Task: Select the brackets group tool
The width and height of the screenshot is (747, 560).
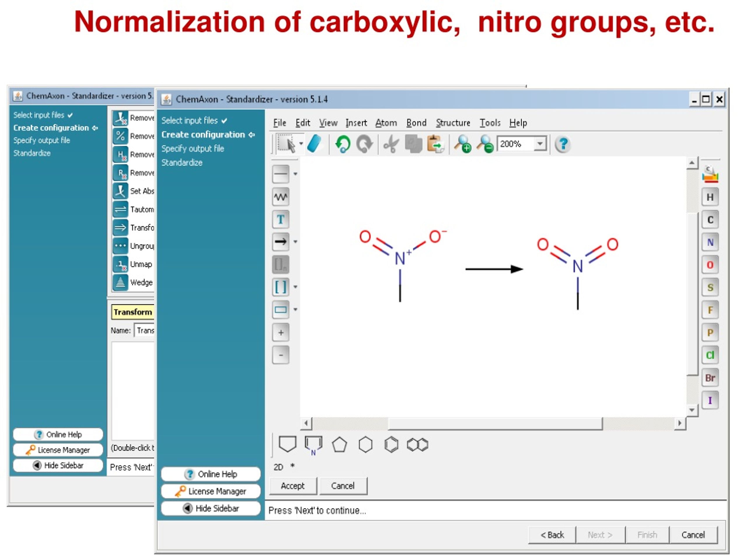Action: 281,287
